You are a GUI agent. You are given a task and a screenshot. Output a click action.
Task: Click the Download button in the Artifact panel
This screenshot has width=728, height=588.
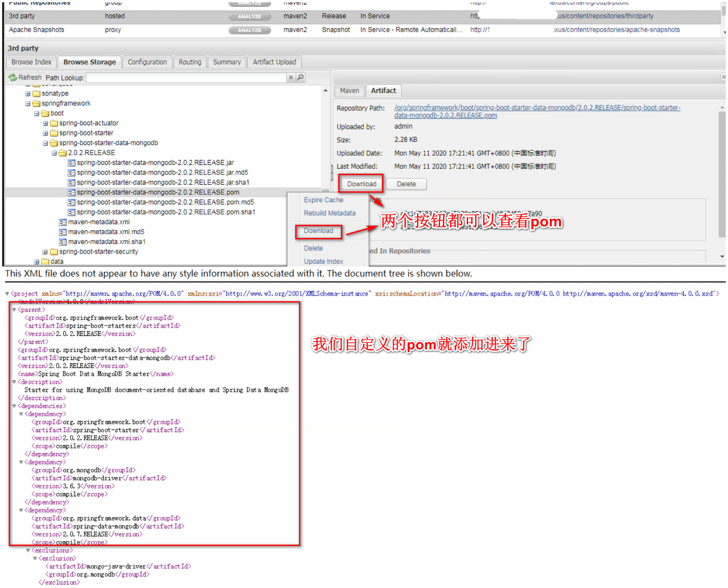click(x=360, y=184)
